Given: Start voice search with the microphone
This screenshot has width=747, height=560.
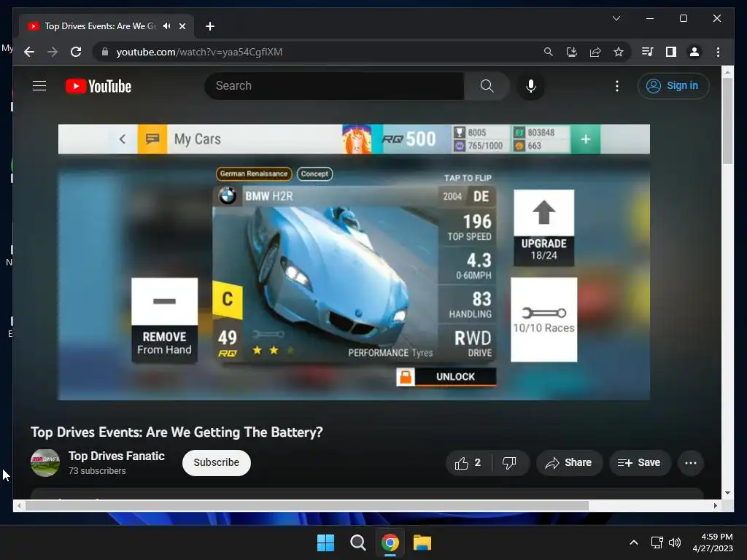Looking at the screenshot, I should 531,86.
